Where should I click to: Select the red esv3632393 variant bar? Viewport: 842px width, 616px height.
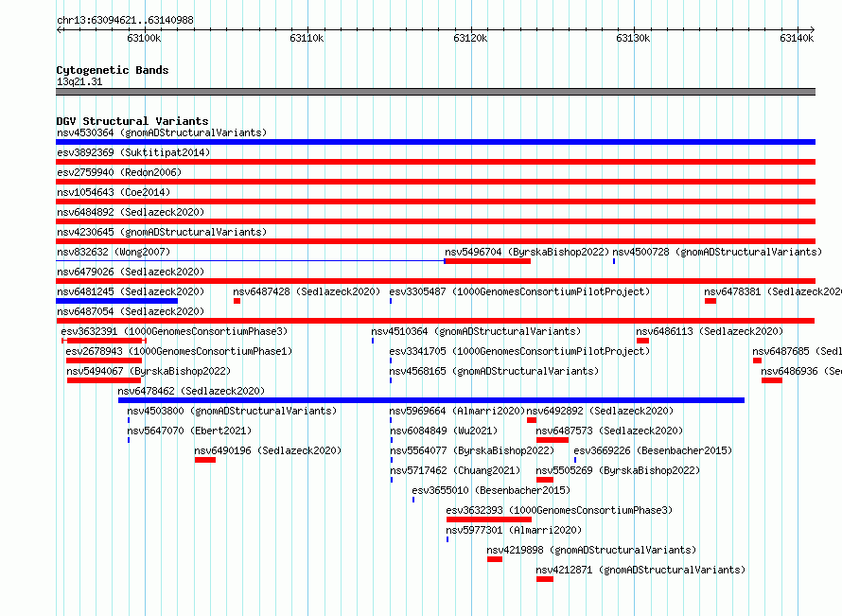point(489,519)
